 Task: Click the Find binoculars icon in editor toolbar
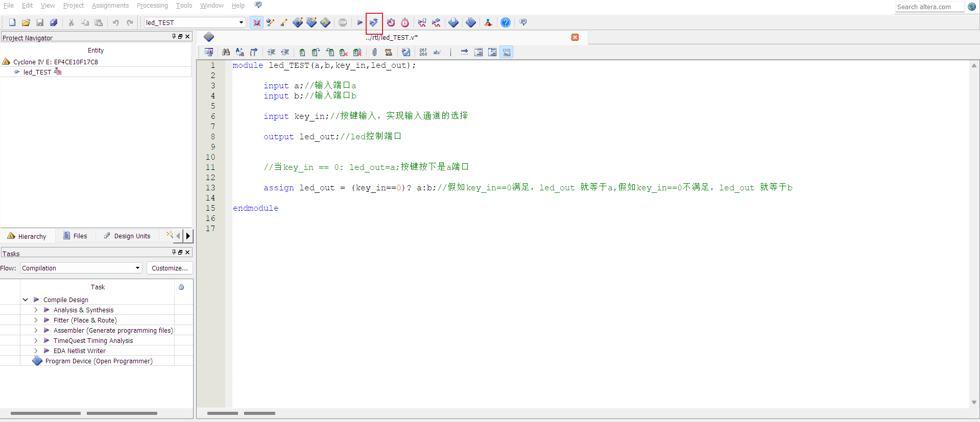(226, 52)
